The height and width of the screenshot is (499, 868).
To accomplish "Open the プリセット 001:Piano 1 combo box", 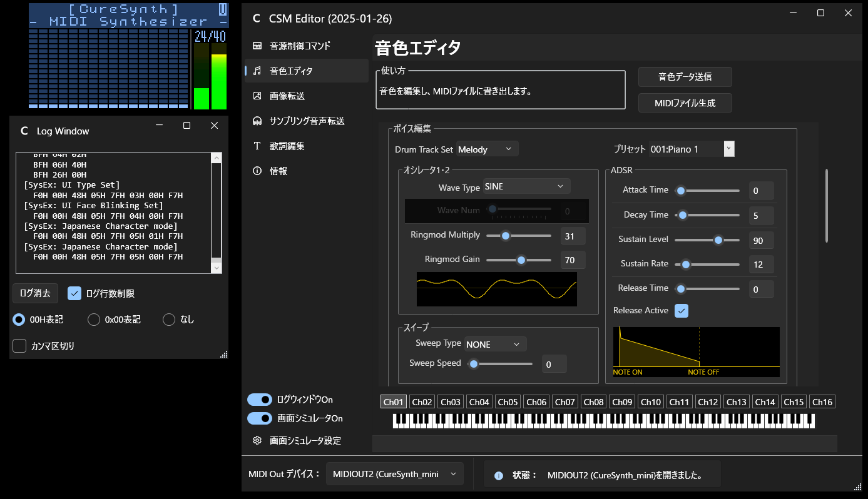I will pyautogui.click(x=691, y=149).
